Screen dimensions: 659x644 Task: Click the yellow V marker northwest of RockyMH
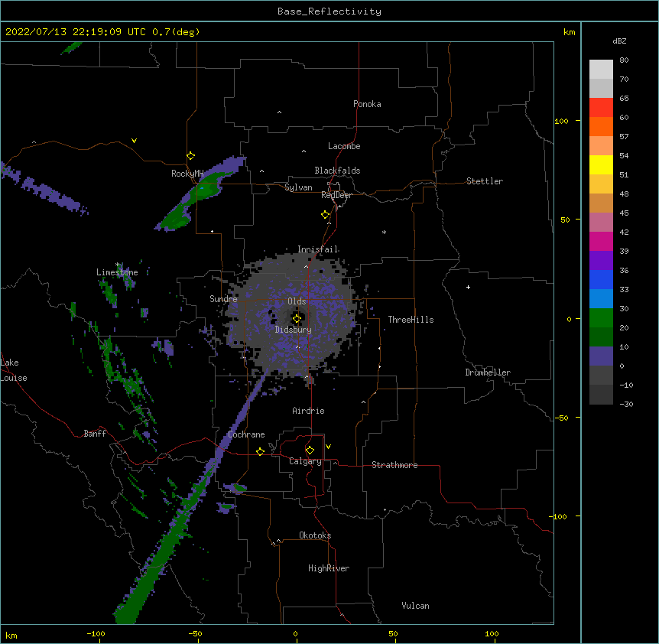pos(134,141)
